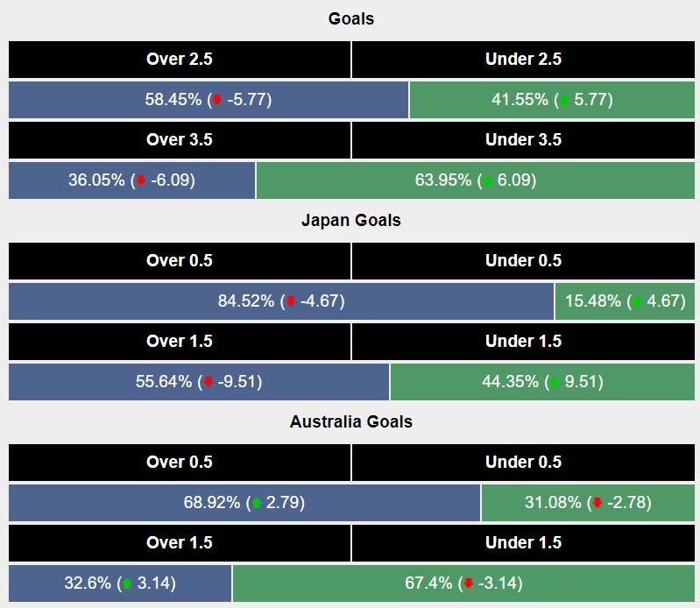Click green up arrow beside 68.92% Australia value
The image size is (700, 608).
point(257,503)
